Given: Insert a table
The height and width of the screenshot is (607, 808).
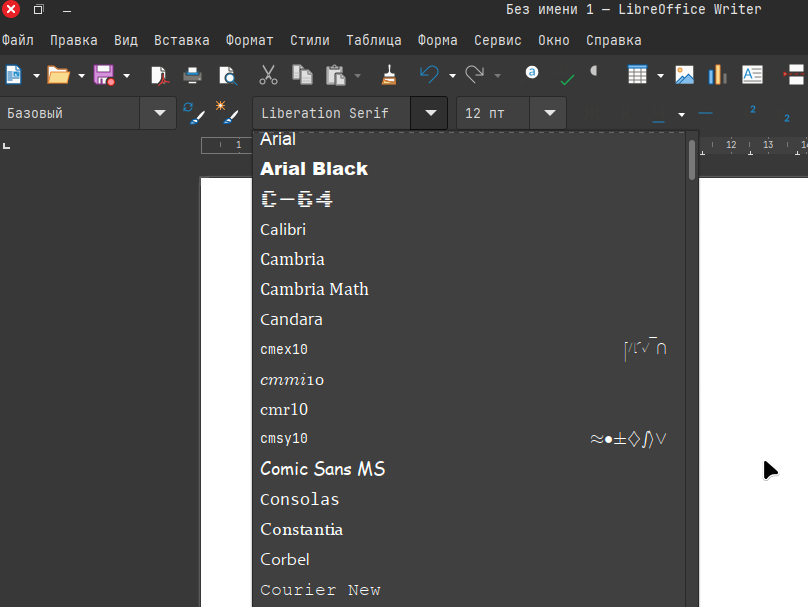Looking at the screenshot, I should pyautogui.click(x=637, y=74).
